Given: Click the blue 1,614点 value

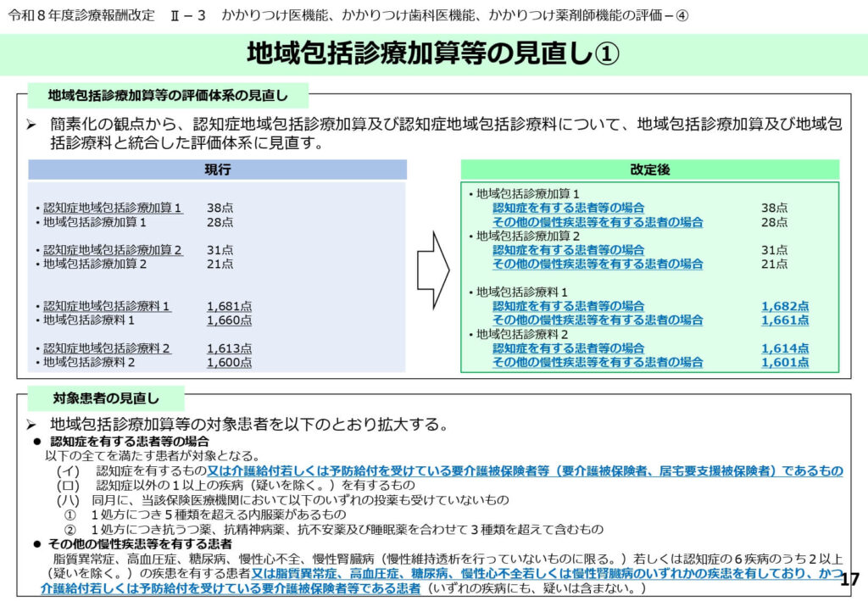Looking at the screenshot, I should click(784, 348).
